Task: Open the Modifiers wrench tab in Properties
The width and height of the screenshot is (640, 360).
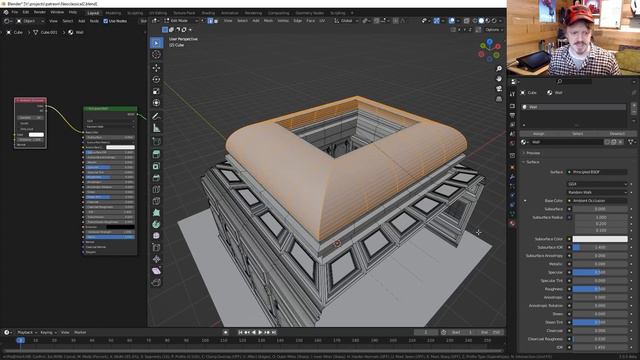Action: [512, 177]
